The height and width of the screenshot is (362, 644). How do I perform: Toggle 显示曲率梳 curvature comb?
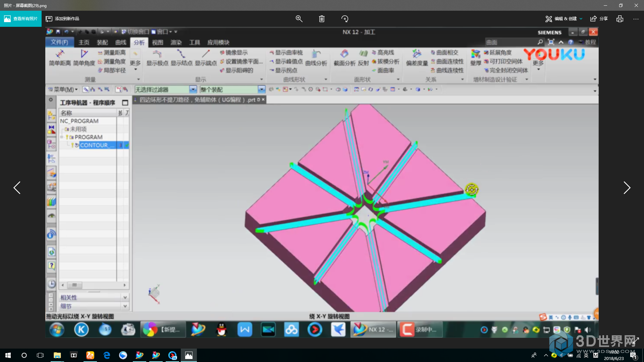(x=286, y=53)
